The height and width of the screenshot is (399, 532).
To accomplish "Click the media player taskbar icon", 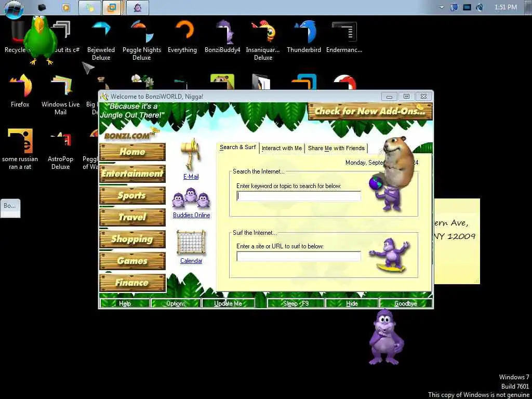I will pyautogui.click(x=66, y=7).
